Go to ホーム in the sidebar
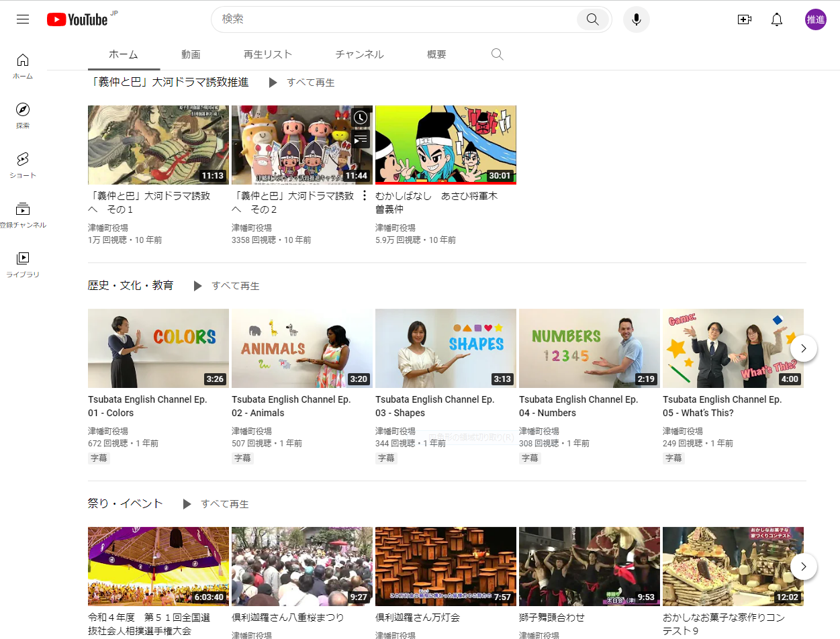The image size is (840, 639). coord(23,66)
